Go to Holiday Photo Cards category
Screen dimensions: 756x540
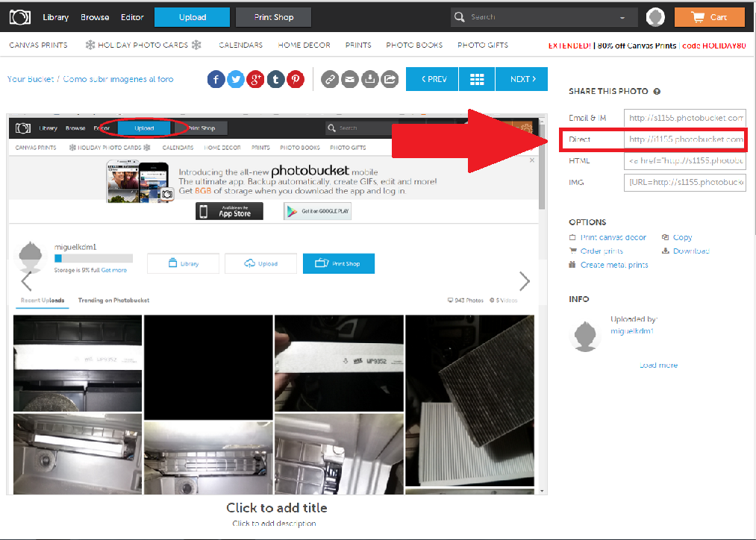143,45
